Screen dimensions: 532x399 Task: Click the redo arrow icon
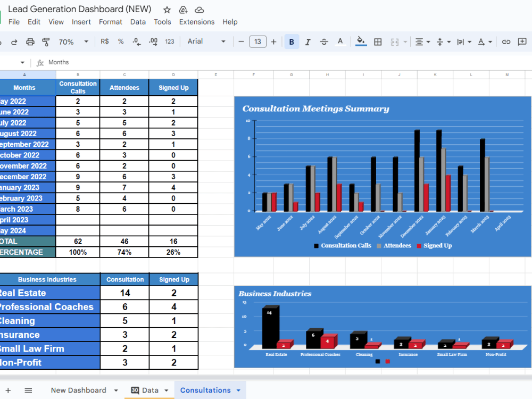pyautogui.click(x=14, y=41)
